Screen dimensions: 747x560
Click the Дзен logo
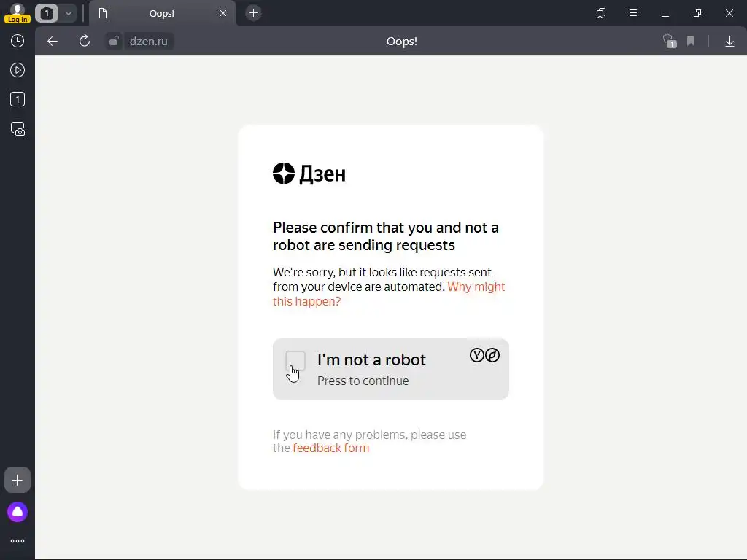point(309,174)
